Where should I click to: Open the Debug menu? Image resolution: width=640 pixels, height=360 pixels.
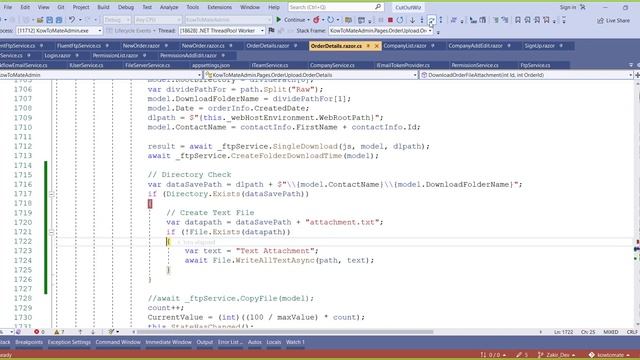[x=126, y=7]
